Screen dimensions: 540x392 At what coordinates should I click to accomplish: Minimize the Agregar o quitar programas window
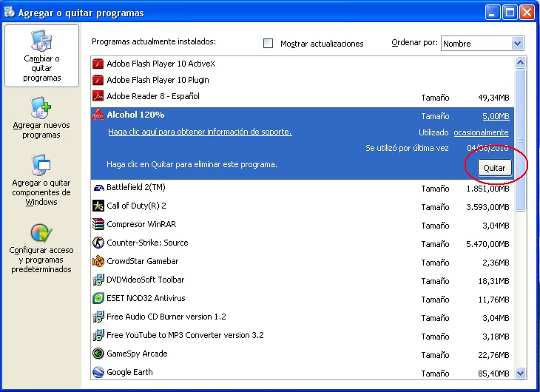[493, 13]
